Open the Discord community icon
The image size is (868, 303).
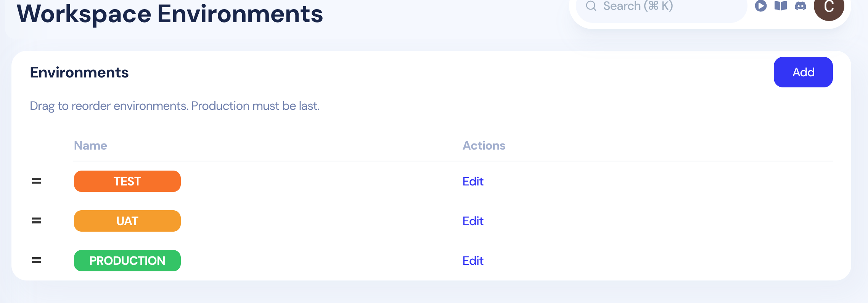(x=800, y=6)
